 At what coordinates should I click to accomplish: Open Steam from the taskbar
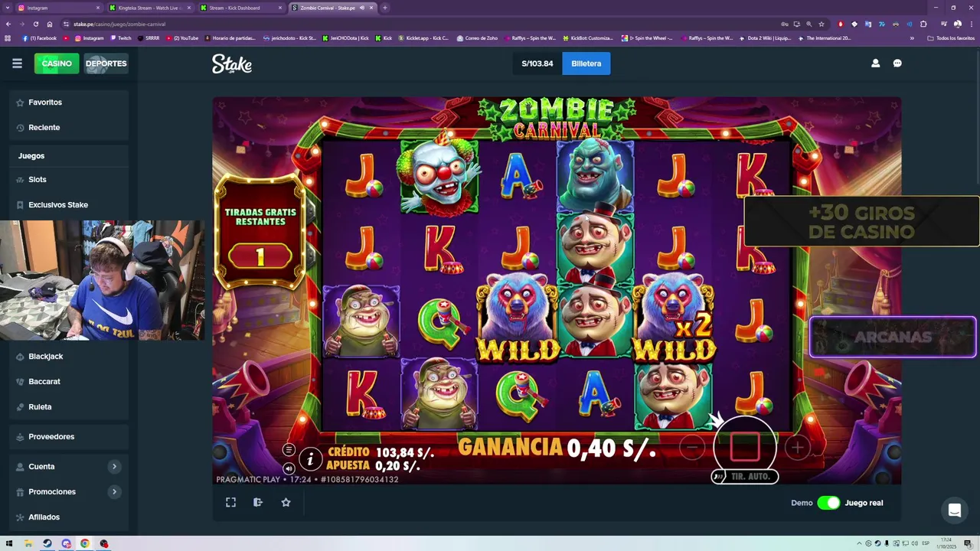pyautogui.click(x=47, y=543)
